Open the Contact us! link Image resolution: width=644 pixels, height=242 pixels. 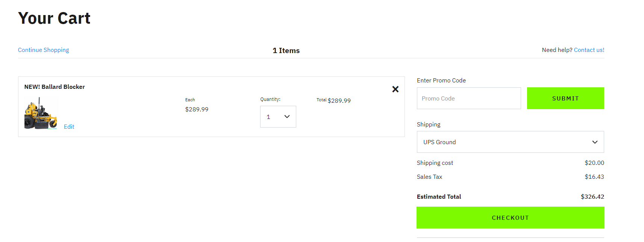click(x=589, y=50)
